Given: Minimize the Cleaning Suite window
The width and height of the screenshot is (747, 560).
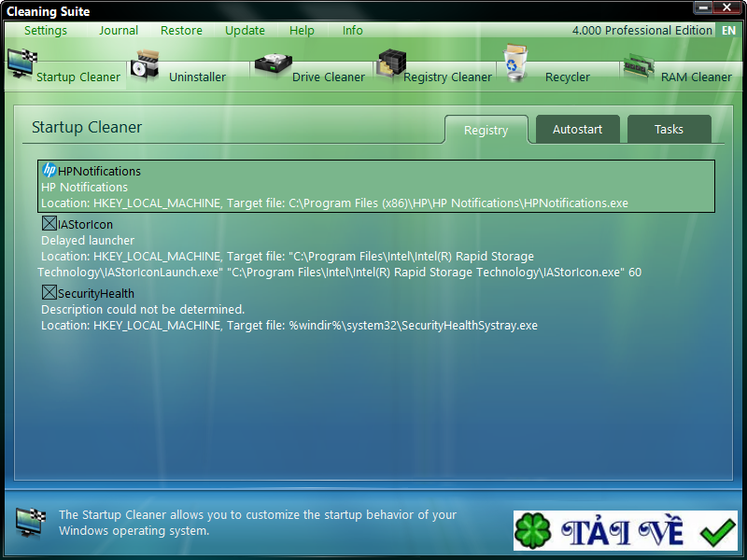Looking at the screenshot, I should point(703,7).
